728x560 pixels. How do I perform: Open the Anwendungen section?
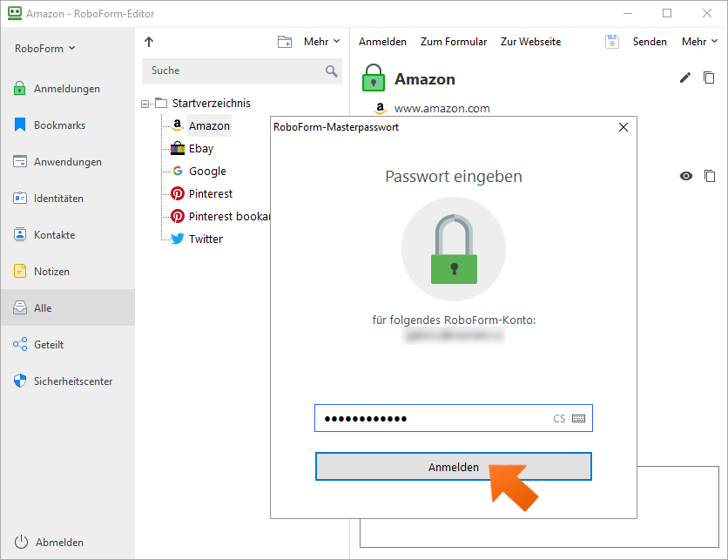point(68,162)
